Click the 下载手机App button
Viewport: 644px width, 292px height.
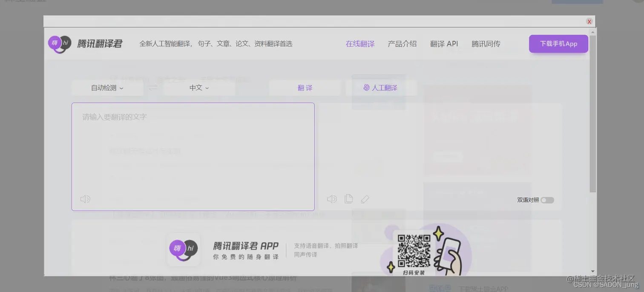tap(559, 44)
